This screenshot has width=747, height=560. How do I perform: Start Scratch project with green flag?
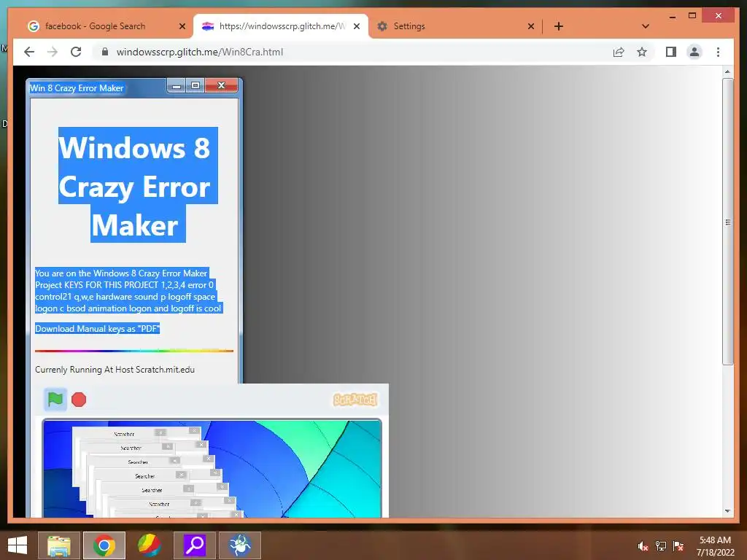point(55,399)
